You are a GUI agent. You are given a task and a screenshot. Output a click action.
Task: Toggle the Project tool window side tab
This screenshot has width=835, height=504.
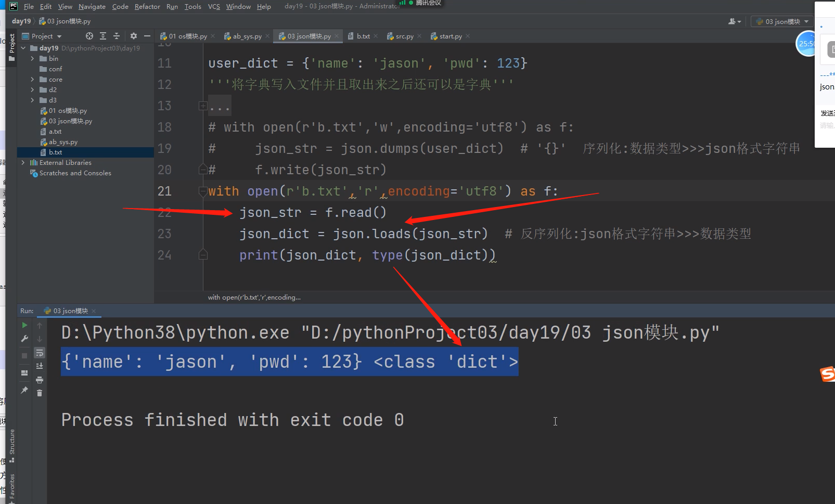[11, 47]
